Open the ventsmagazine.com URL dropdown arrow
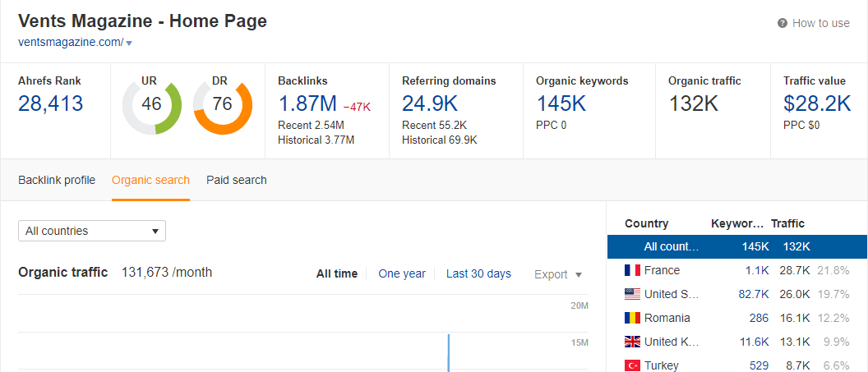This screenshot has width=868, height=372. (x=129, y=43)
